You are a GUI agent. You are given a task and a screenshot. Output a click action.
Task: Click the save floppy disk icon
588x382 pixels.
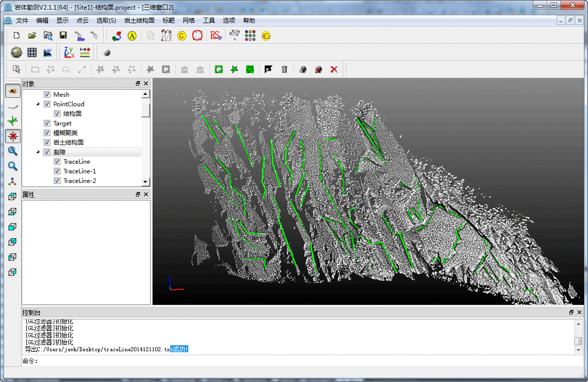[x=63, y=36]
